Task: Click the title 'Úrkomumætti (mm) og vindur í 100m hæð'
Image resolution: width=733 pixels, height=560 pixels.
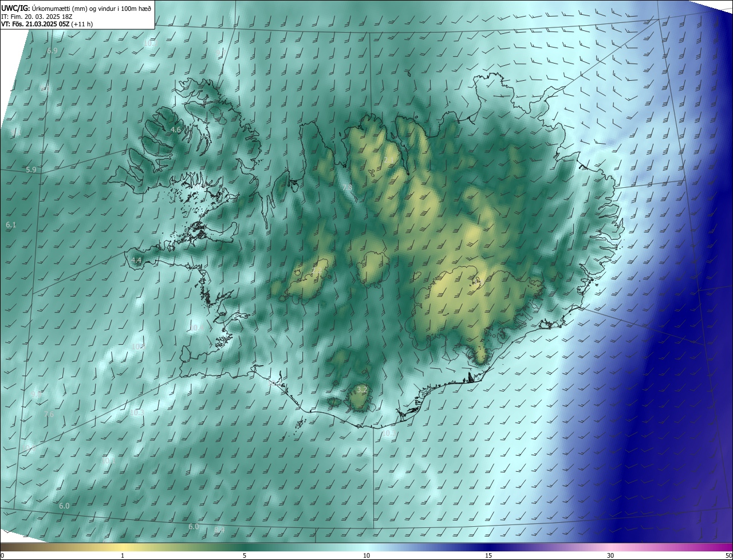Action: (92, 8)
